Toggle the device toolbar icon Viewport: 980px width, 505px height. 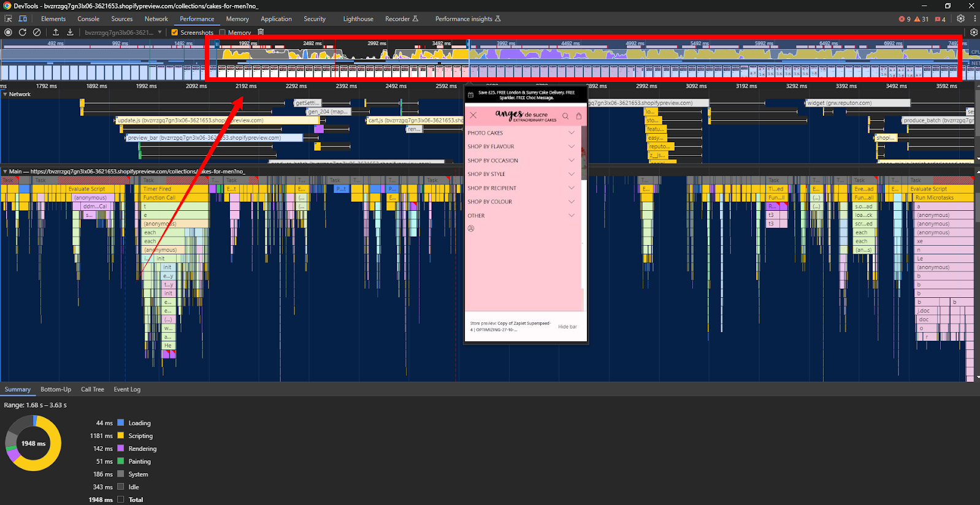(x=23, y=19)
